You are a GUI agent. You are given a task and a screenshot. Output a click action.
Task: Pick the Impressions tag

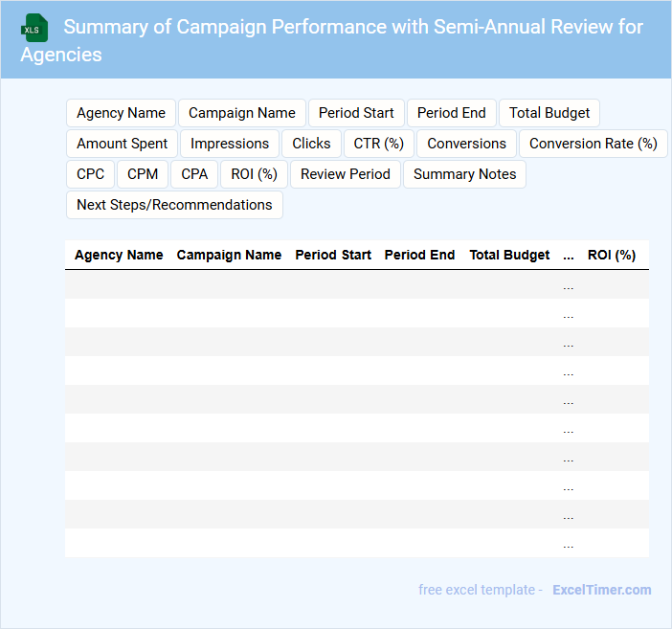tap(230, 144)
